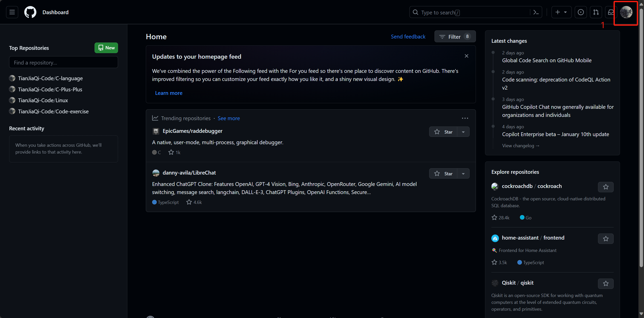Click the cockroachdb avatar icon
The height and width of the screenshot is (318, 644).
click(x=495, y=186)
